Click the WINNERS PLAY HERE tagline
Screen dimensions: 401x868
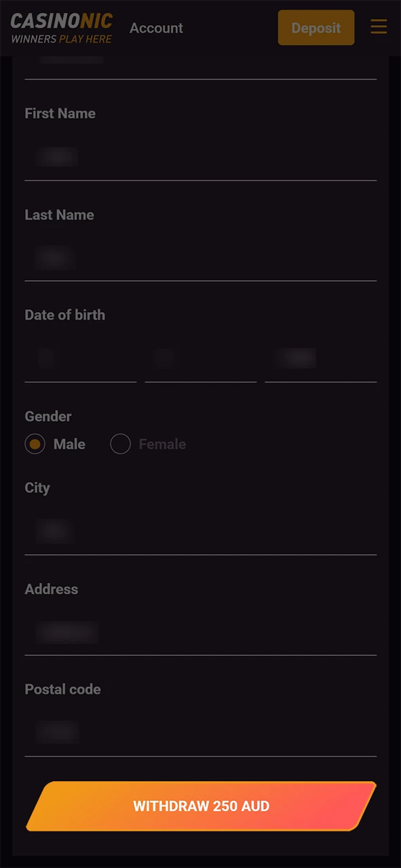(x=62, y=39)
